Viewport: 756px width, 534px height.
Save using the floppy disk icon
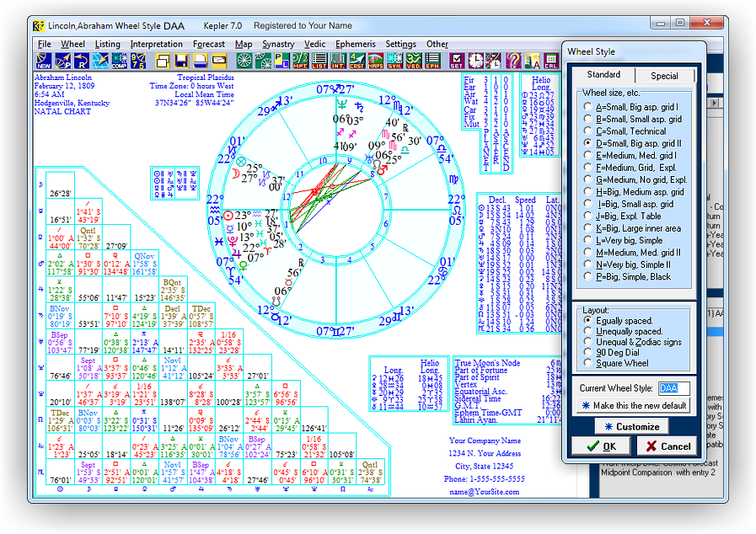(x=181, y=61)
